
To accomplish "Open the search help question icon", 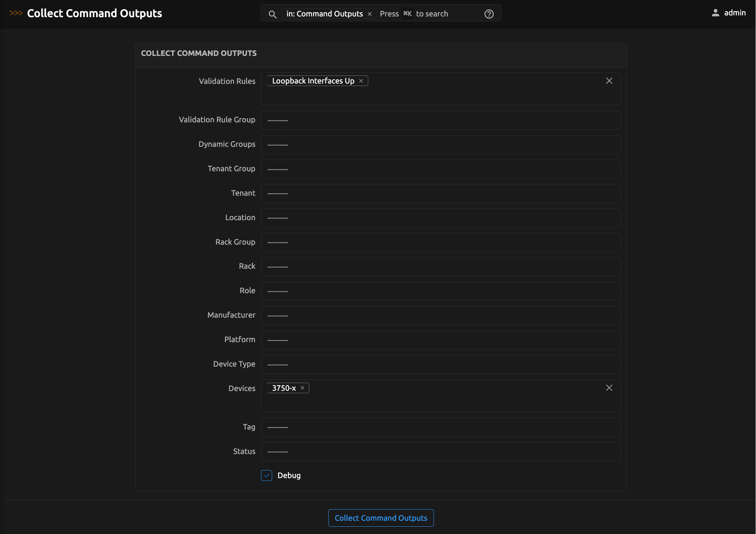I will click(x=489, y=14).
